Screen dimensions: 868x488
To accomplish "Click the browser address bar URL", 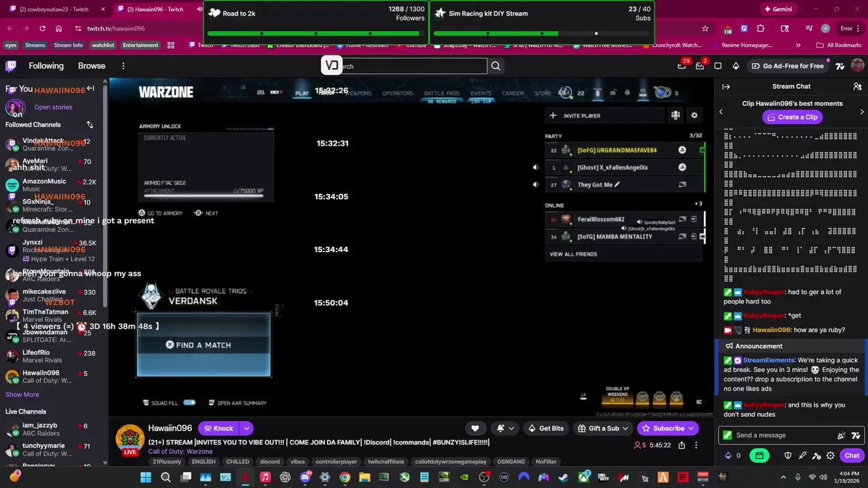I will (116, 28).
